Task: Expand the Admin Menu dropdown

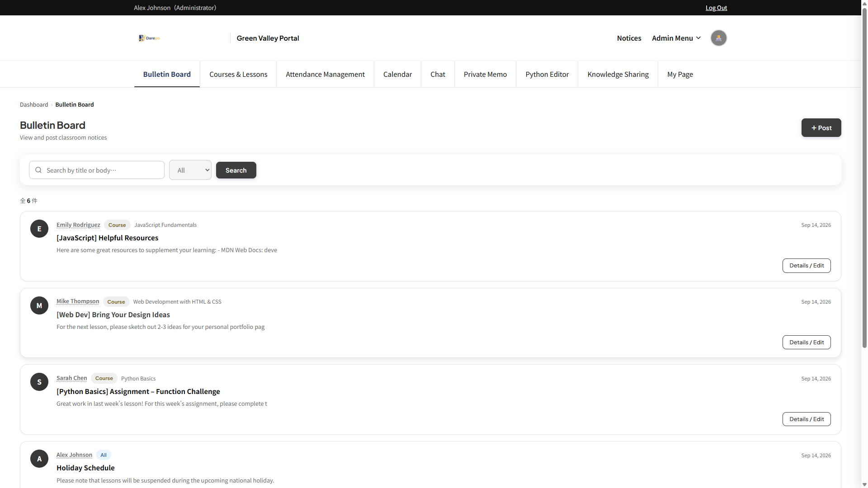Action: pyautogui.click(x=676, y=38)
